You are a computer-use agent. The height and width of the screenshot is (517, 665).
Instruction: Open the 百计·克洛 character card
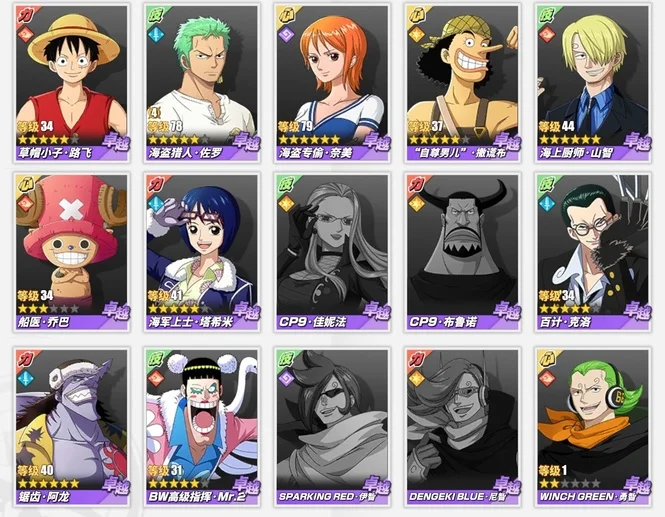tap(593, 252)
